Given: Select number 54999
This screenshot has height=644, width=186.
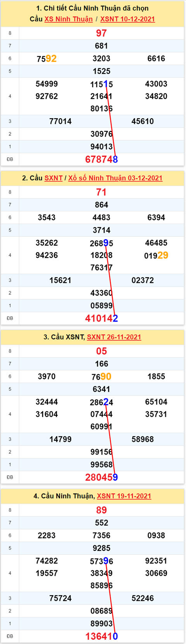Looking at the screenshot, I should [x=46, y=84].
